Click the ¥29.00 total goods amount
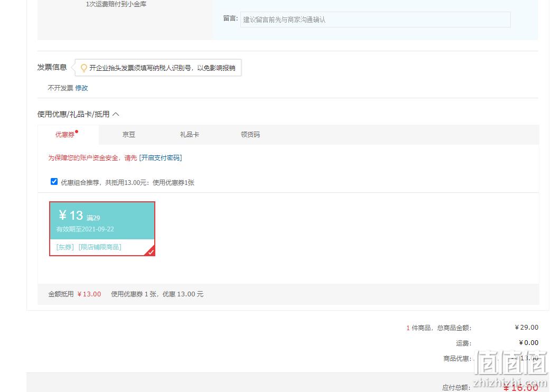Image resolution: width=552 pixels, height=392 pixels. click(527, 328)
